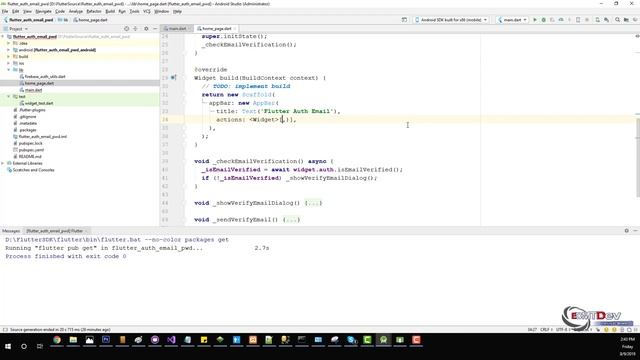Open the Build menu
Screen dimensions: 640x360
pos(110,11)
